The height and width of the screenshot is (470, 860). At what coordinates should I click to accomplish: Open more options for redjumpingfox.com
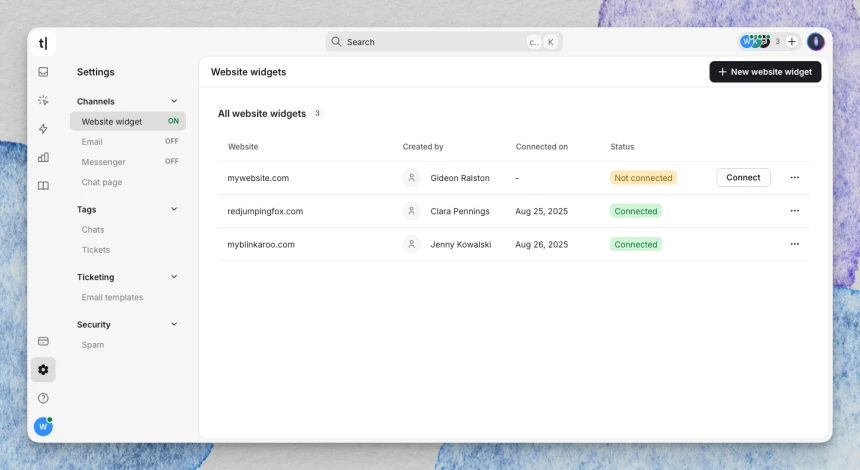pyautogui.click(x=795, y=211)
